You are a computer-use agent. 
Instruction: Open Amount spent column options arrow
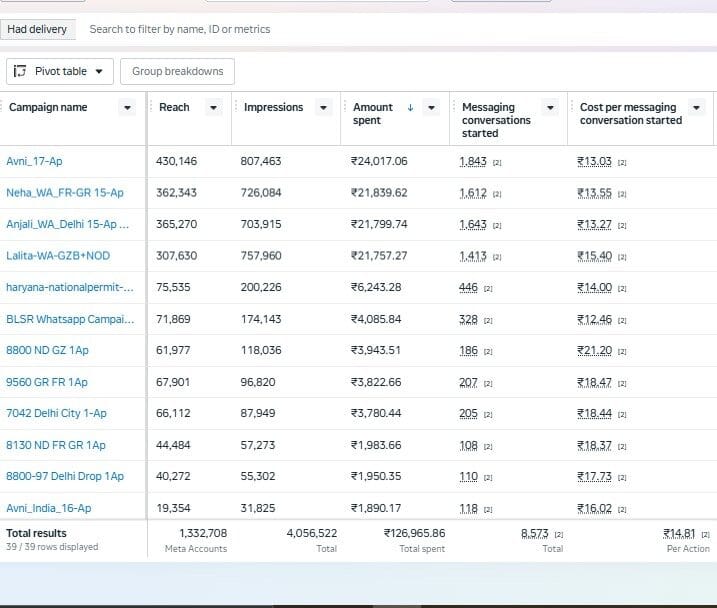[431, 108]
